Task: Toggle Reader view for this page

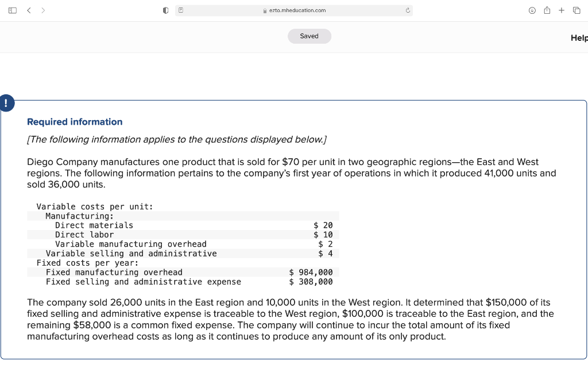Action: tap(180, 10)
